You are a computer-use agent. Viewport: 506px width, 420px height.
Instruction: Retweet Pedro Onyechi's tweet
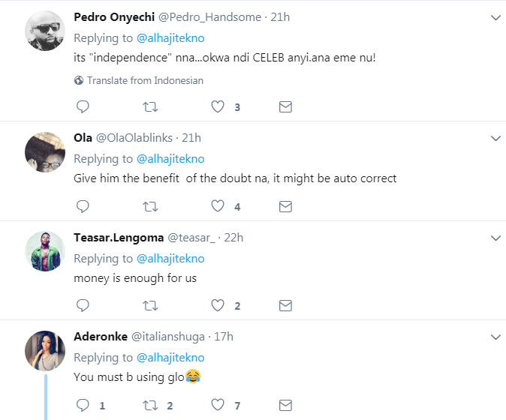tap(150, 107)
